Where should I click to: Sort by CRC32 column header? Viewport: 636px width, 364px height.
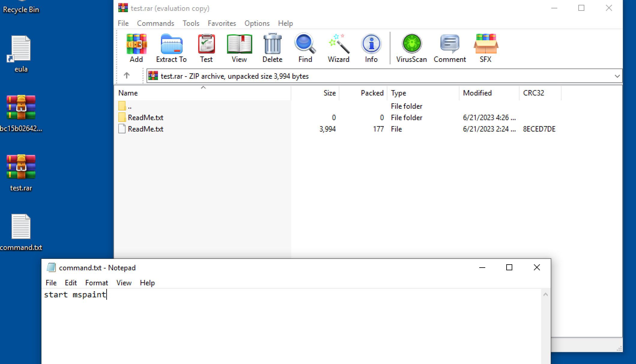540,93
